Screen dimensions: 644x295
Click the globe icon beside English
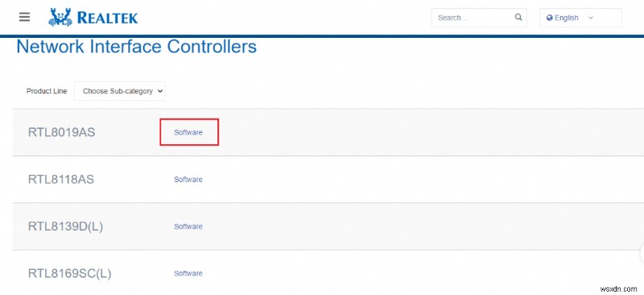click(x=550, y=18)
